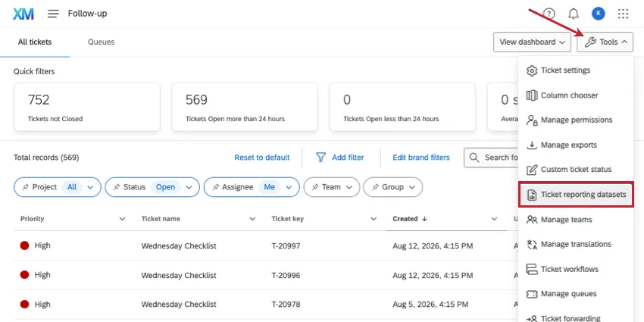The width and height of the screenshot is (644, 322).
Task: Click the wrench icon on Tools button
Action: 590,42
